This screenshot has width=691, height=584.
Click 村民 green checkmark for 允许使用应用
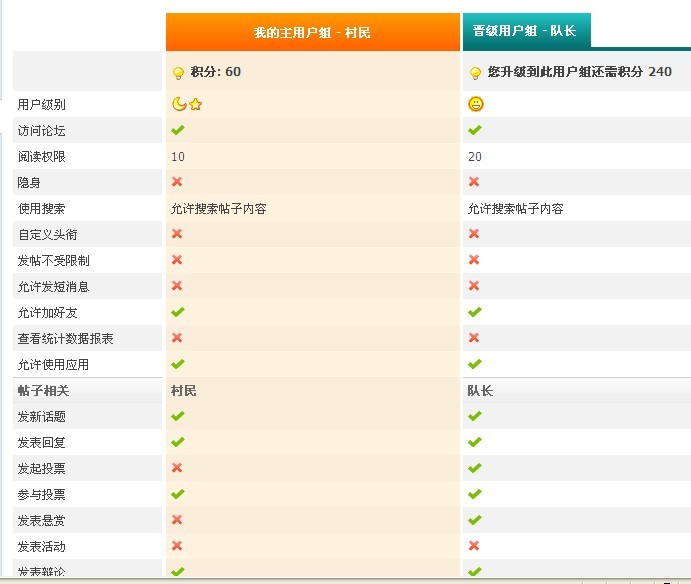pos(178,364)
